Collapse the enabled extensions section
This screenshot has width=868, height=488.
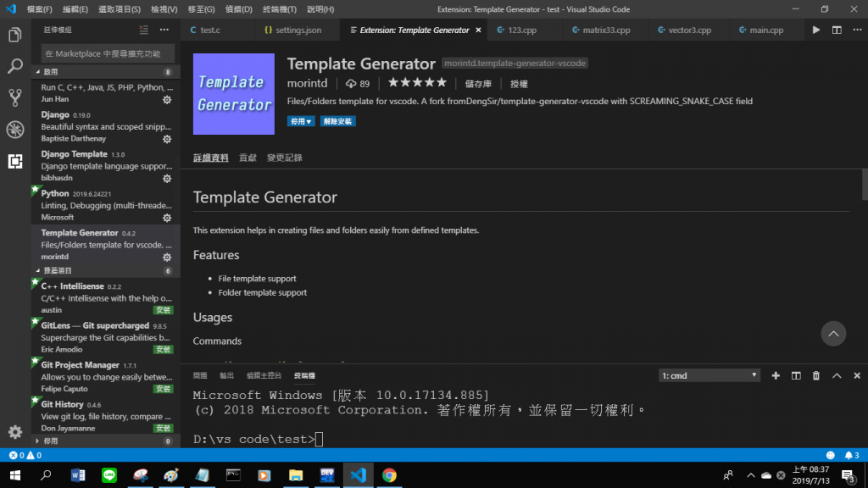pyautogui.click(x=105, y=72)
